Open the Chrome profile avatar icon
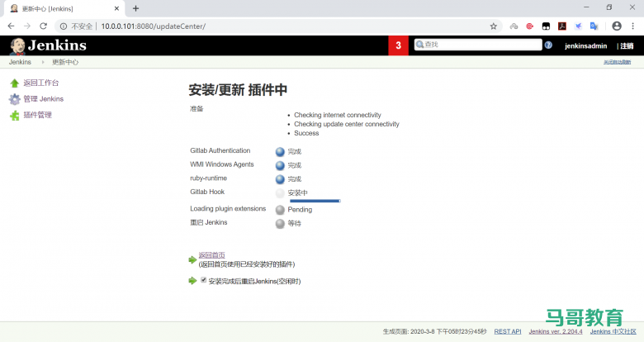This screenshot has width=644, height=342. tap(617, 26)
